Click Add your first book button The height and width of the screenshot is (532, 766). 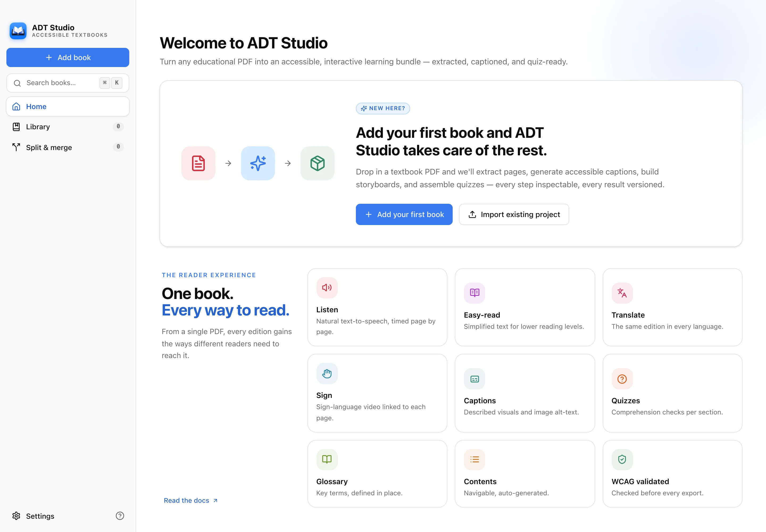[x=404, y=214]
